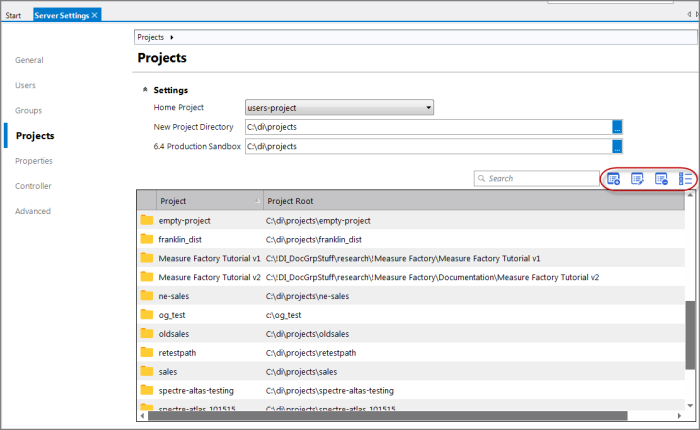The height and width of the screenshot is (430, 700).
Task: Click the Edit project icon
Action: (x=637, y=179)
